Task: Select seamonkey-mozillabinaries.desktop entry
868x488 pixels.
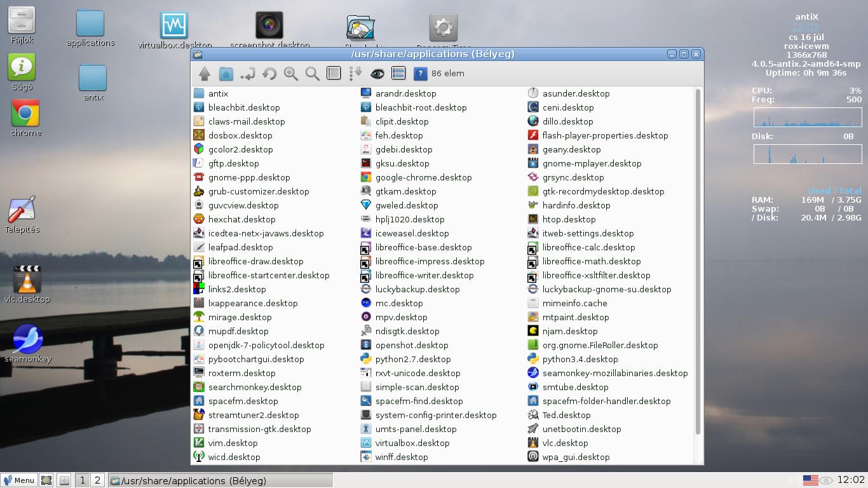Action: tap(607, 373)
